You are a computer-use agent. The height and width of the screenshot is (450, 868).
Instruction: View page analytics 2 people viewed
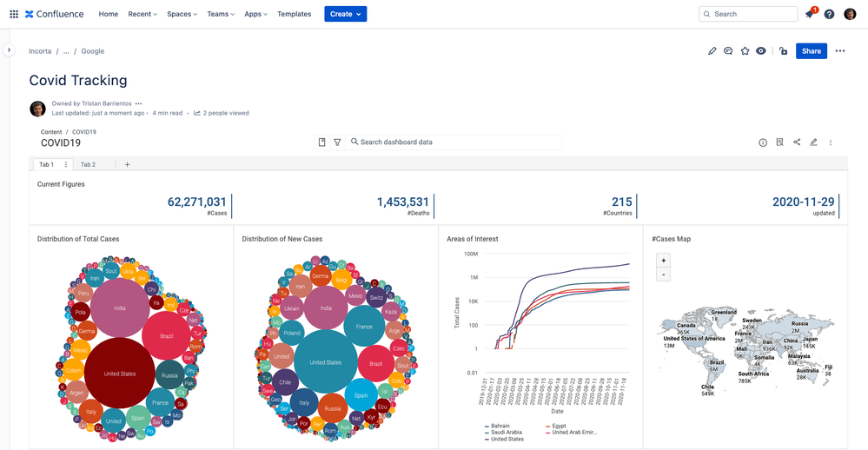click(222, 113)
